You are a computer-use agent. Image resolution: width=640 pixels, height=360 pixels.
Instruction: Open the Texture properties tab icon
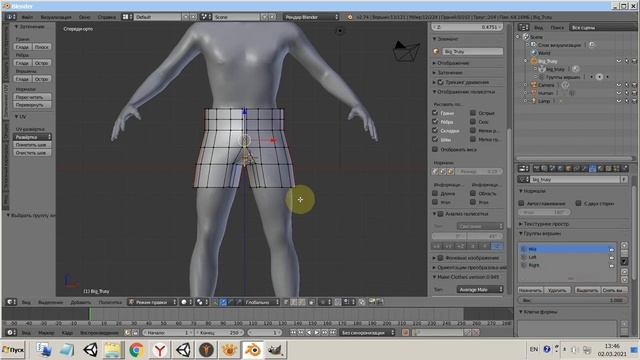(609, 168)
